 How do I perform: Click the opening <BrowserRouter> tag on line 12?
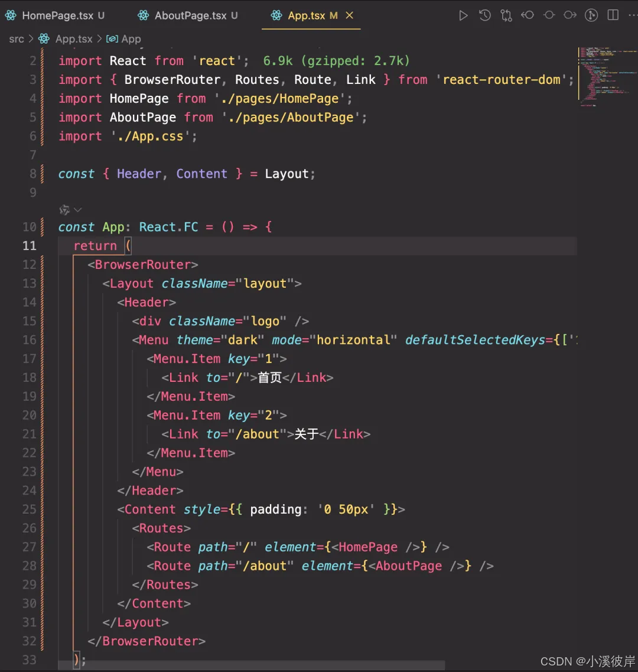(x=143, y=264)
